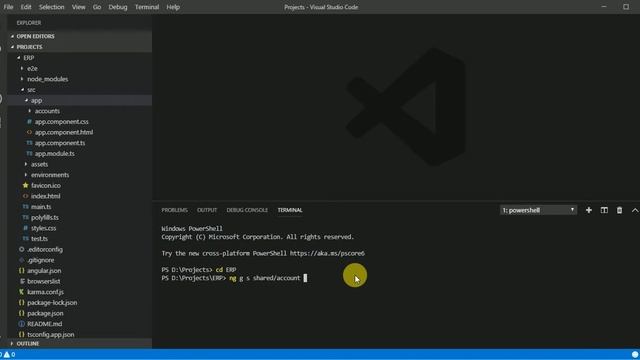Viewport: 640px width, 360px height.
Task: Split the terminal pane
Action: click(x=604, y=210)
